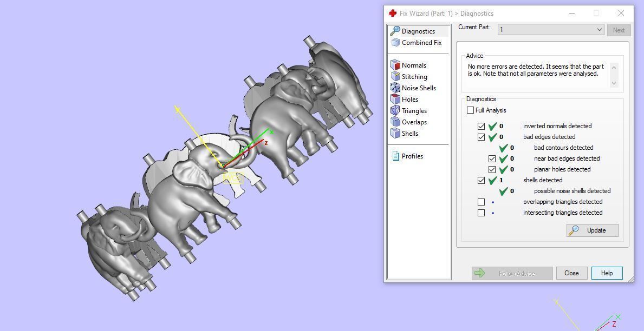Enable intersecting triangles detected checkbox
The height and width of the screenshot is (331, 644).
coord(482,213)
